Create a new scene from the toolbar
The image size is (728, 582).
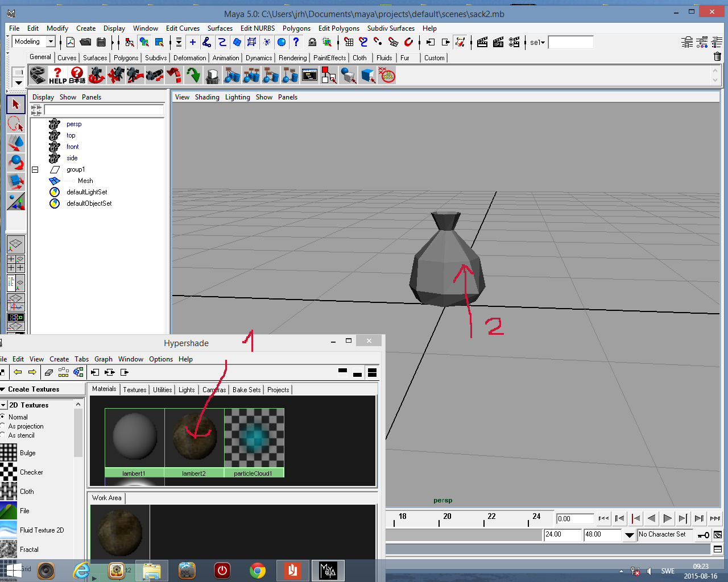pyautogui.click(x=71, y=42)
